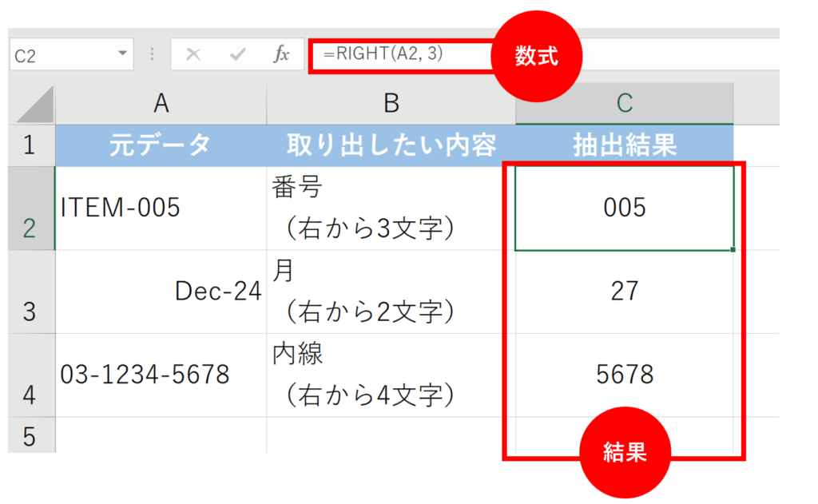The image size is (818, 504).
Task: Click the 抽出結果 header cell
Action: (625, 145)
